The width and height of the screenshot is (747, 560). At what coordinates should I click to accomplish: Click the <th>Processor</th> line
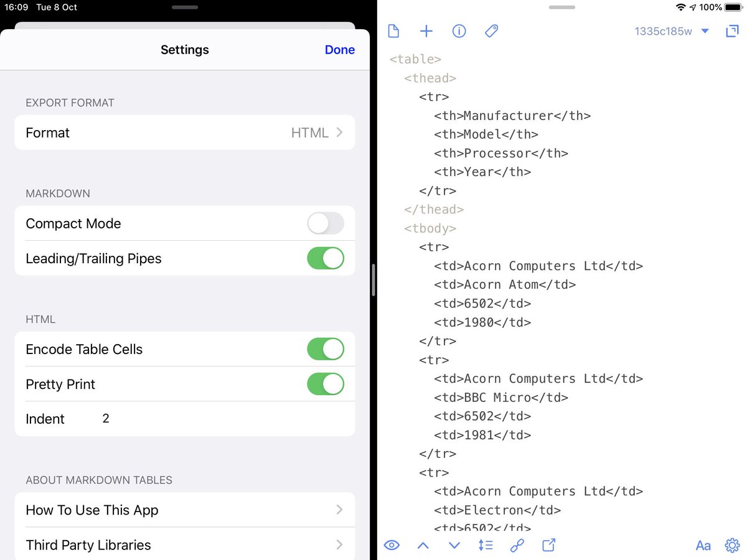(501, 153)
